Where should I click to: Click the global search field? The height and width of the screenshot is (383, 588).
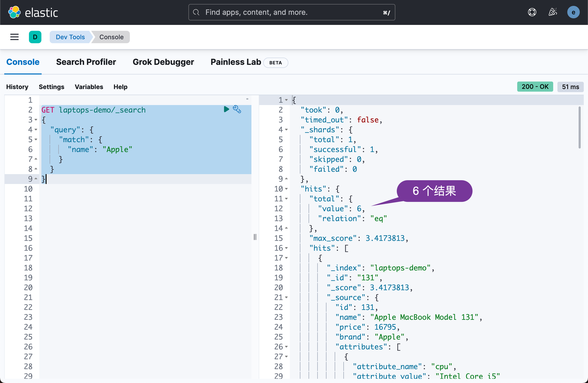(291, 12)
